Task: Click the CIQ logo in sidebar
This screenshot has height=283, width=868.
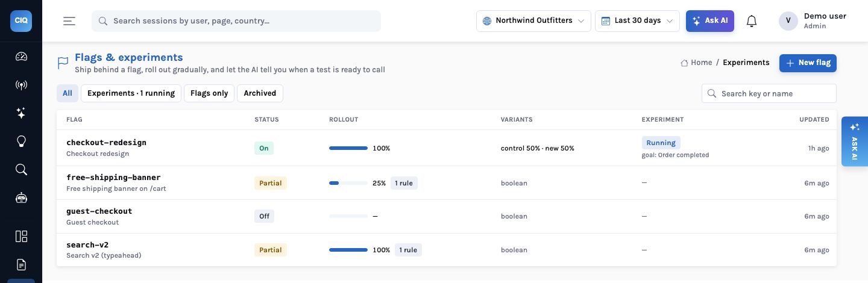Action: tap(21, 21)
